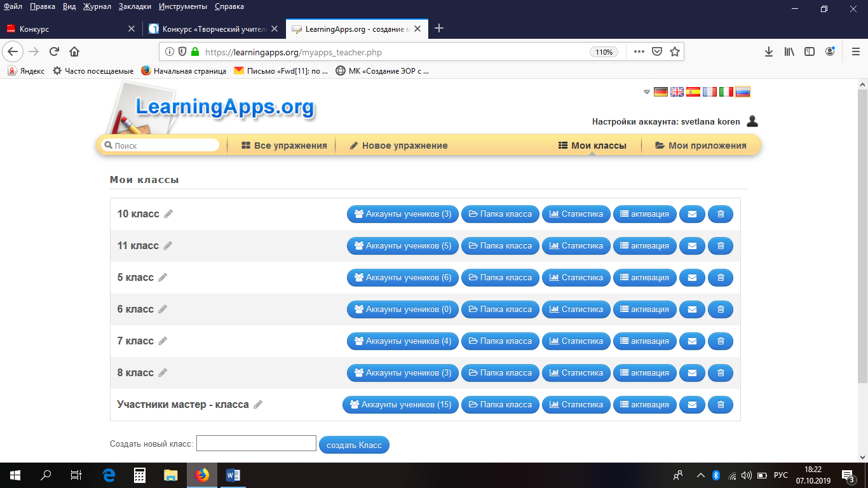
Task: Click the Создать новый класс text field
Action: 256,444
